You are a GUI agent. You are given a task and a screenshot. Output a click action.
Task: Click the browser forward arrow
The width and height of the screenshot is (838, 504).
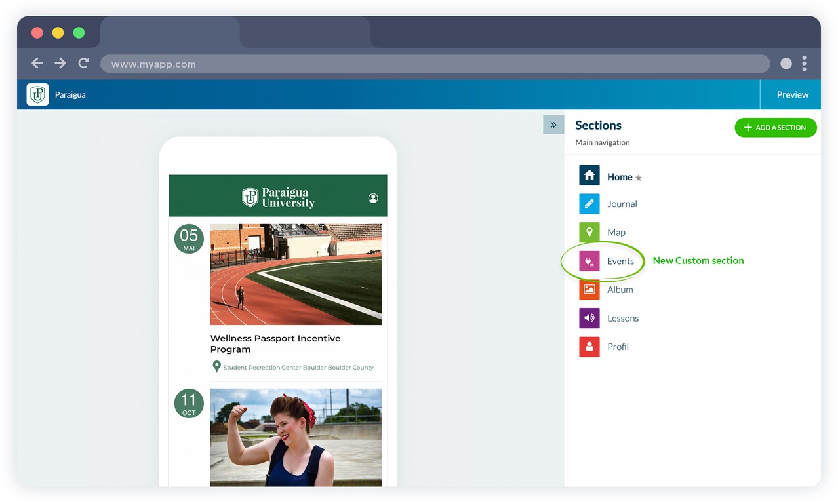(x=60, y=63)
